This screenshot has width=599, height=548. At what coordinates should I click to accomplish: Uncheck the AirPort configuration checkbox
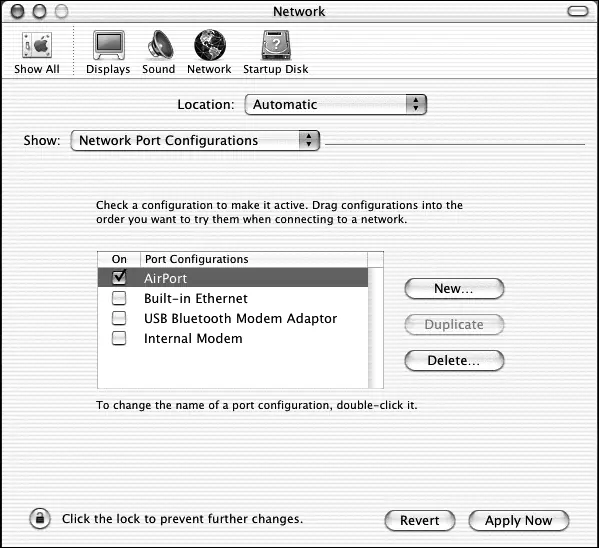[119, 277]
